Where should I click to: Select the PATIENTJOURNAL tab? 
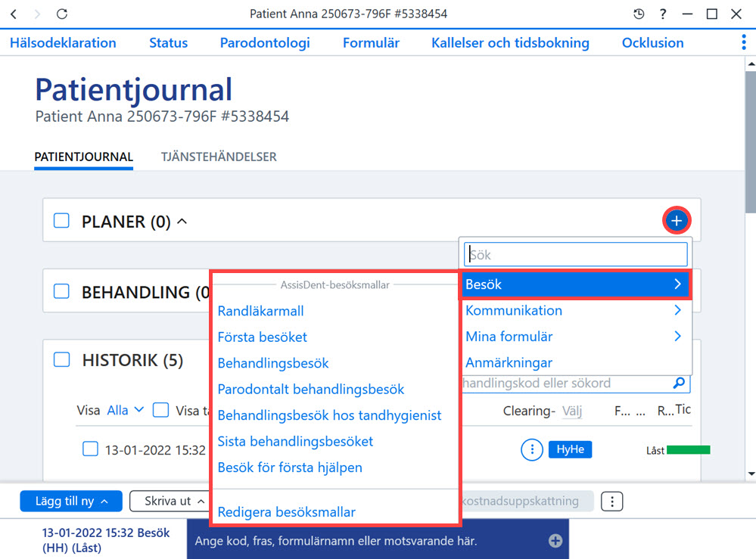[83, 157]
